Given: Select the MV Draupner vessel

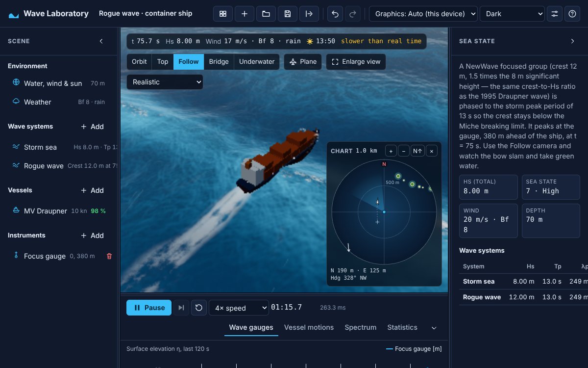Looking at the screenshot, I should click(x=59, y=211).
